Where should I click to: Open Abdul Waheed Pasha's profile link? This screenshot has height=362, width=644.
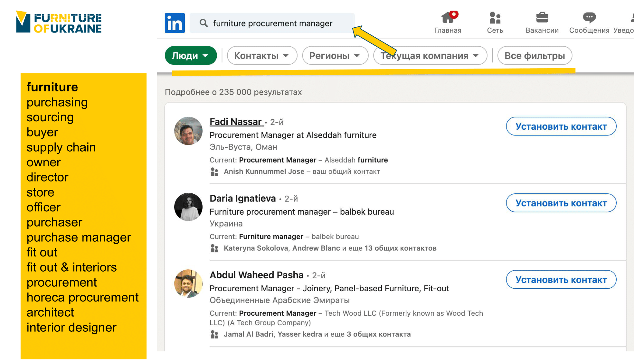point(257,275)
